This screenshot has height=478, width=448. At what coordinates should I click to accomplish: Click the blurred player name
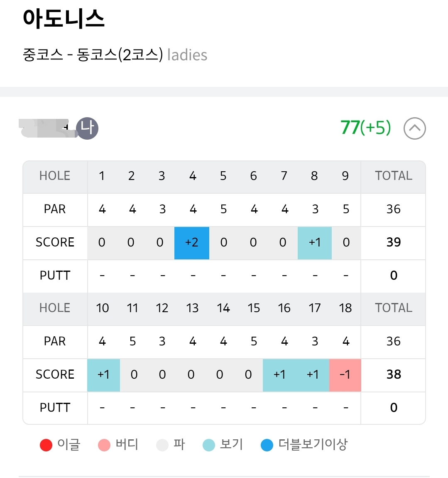[48, 128]
